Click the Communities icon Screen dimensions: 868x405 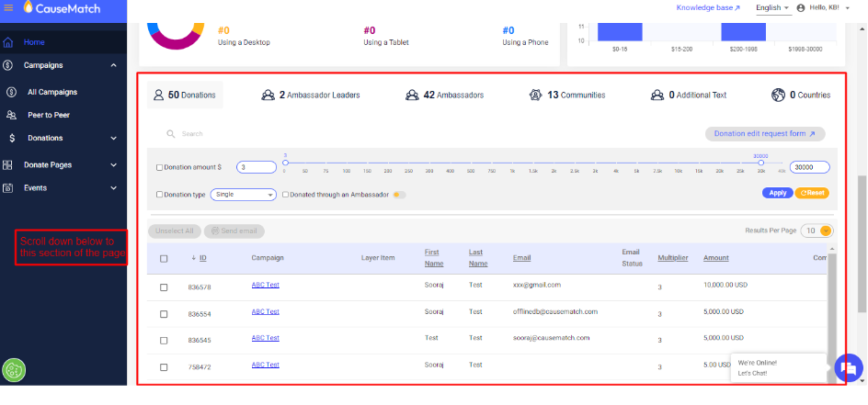pos(536,95)
